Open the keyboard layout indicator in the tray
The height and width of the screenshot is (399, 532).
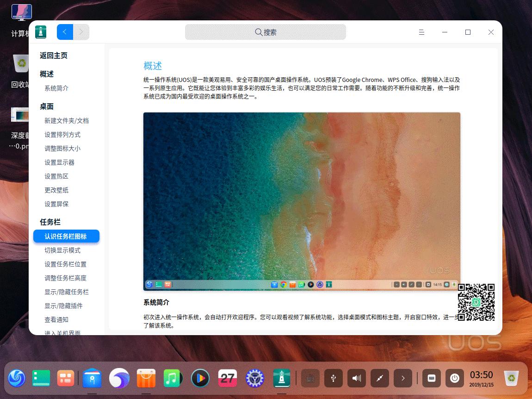click(x=310, y=378)
